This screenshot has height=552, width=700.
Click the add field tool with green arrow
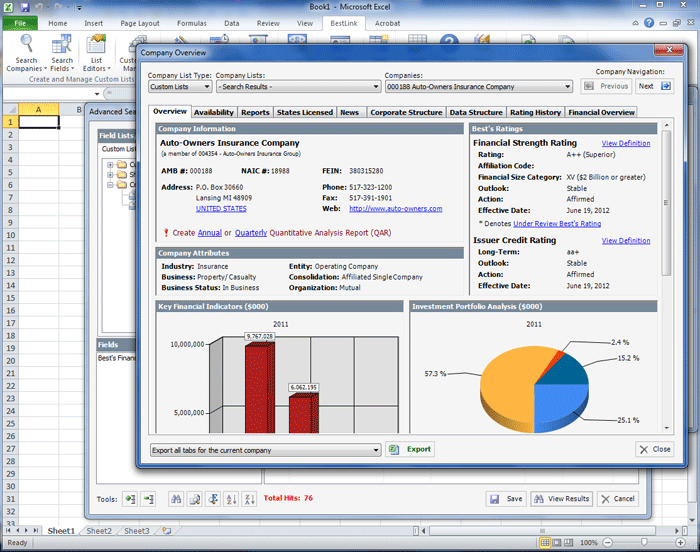tap(130, 498)
